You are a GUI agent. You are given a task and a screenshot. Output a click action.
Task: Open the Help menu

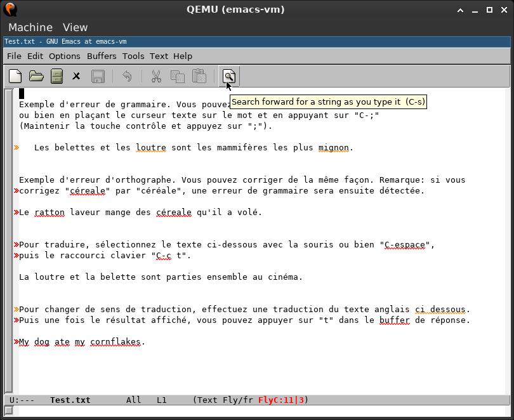coord(182,56)
